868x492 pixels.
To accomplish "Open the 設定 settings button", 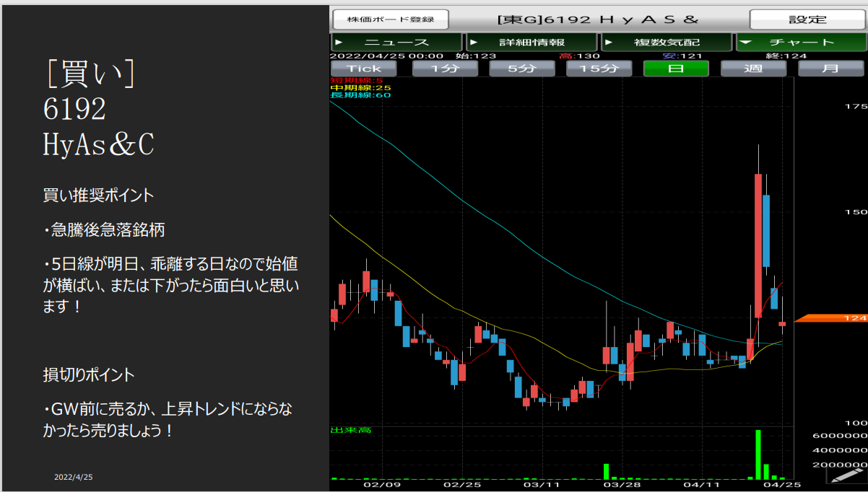I will pos(807,19).
